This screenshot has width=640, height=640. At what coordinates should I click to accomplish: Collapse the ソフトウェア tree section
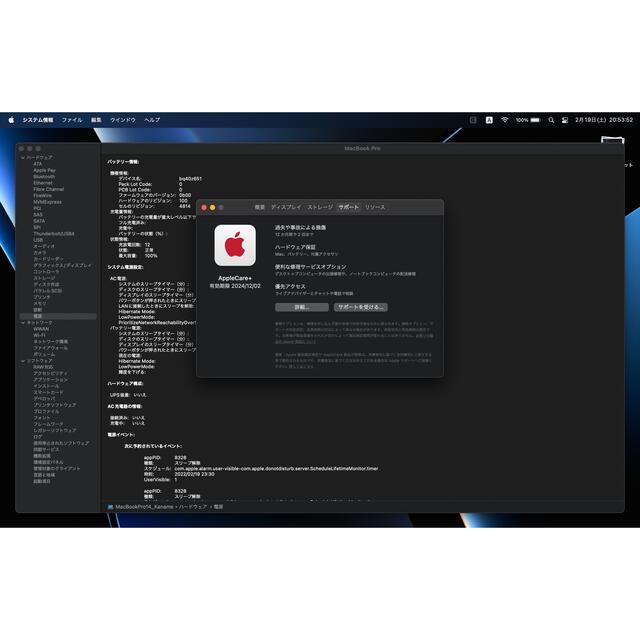tap(23, 361)
